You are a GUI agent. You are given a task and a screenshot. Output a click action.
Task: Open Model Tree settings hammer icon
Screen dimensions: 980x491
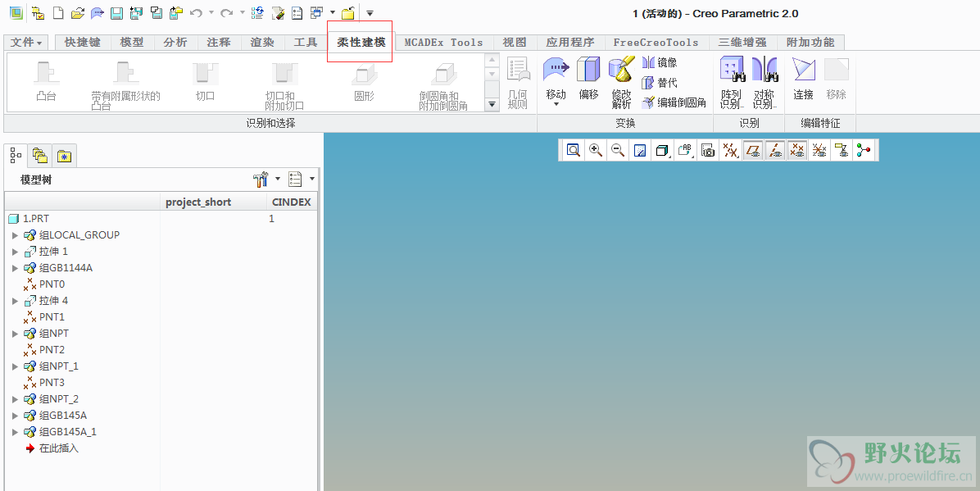point(260,180)
